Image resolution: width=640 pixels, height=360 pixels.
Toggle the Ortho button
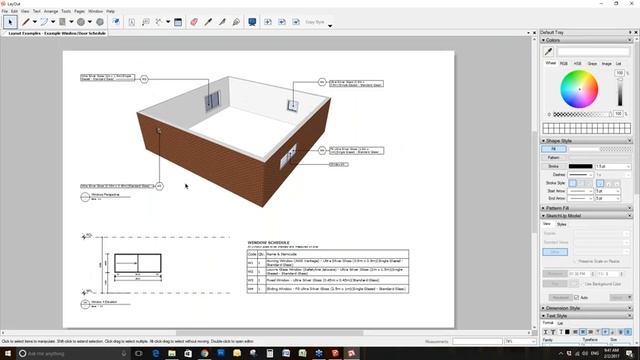555,252
